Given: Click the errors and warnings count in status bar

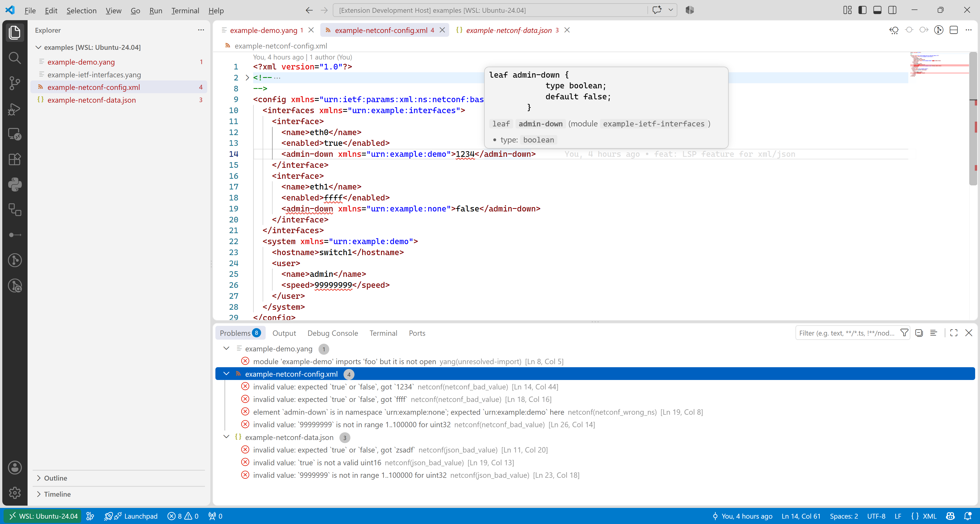Looking at the screenshot, I should tap(183, 516).
